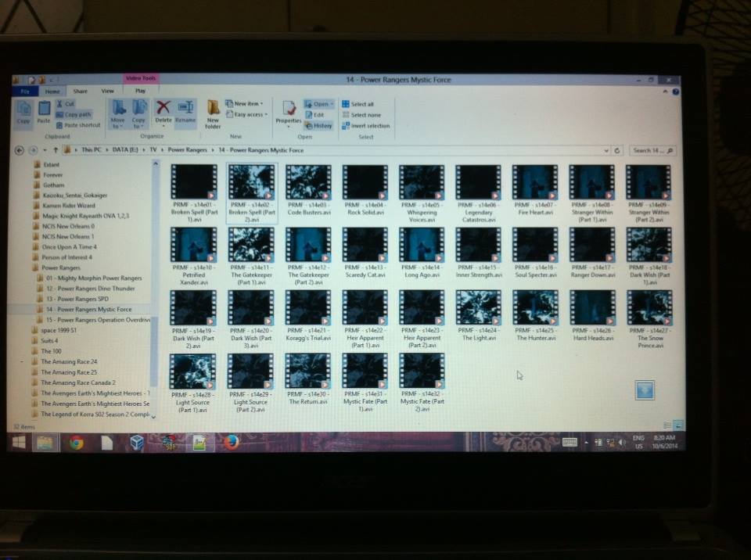
Task: Click the Rename icon in Organize group
Action: [185, 110]
